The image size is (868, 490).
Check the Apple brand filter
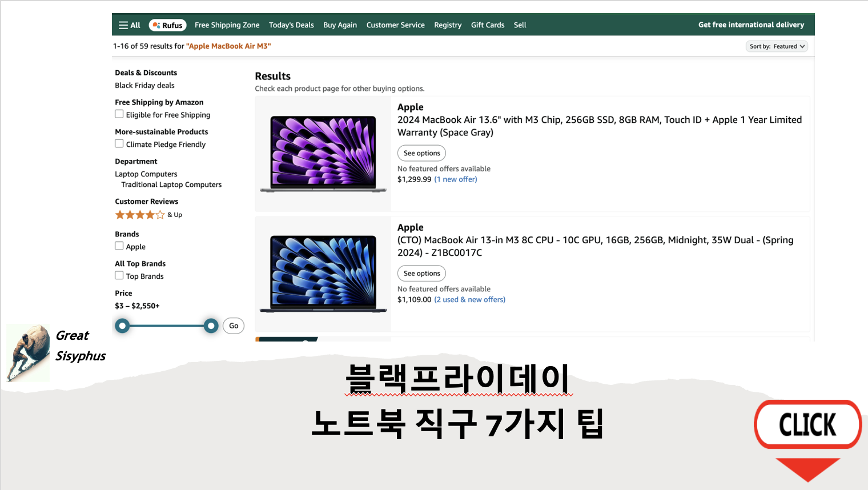tap(119, 246)
